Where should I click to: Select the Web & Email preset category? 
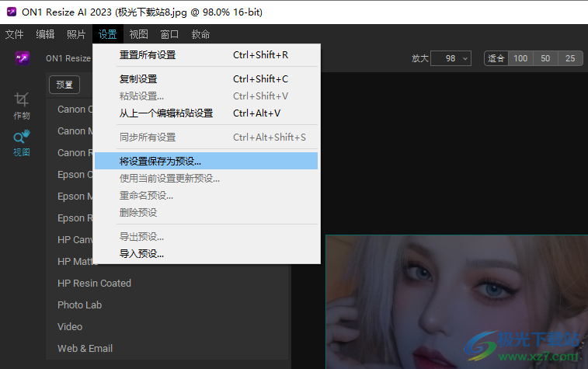[85, 348]
